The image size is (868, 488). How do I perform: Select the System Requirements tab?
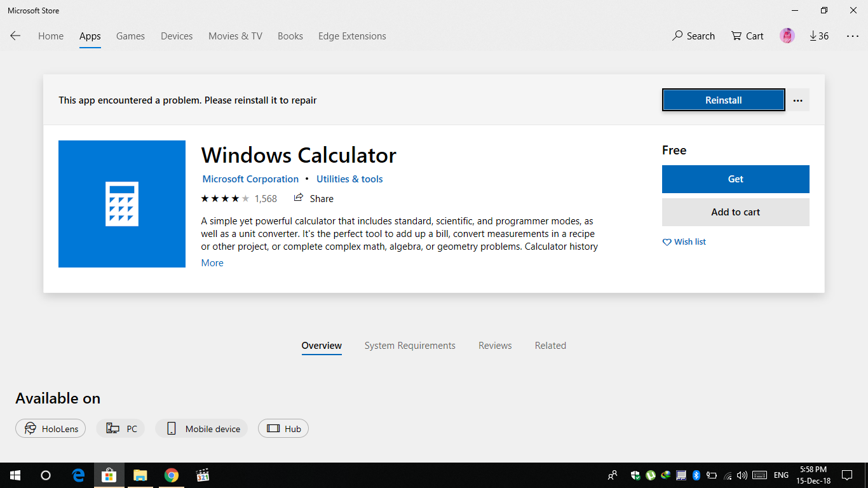coord(410,346)
